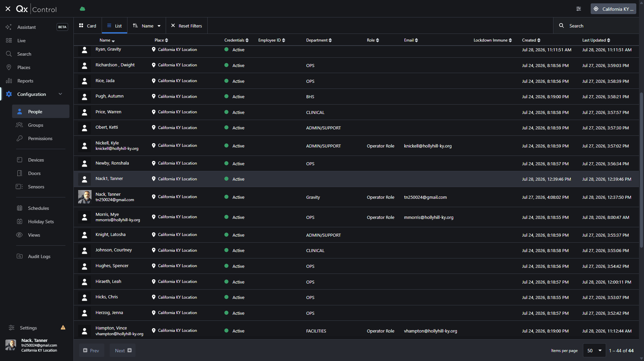The width and height of the screenshot is (644, 361).
Task: Close the navigation menu with the X icon
Action: click(8, 9)
